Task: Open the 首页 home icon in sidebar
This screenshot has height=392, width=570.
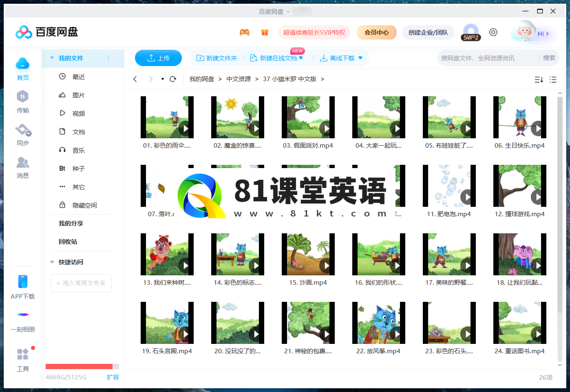Action: (x=23, y=64)
